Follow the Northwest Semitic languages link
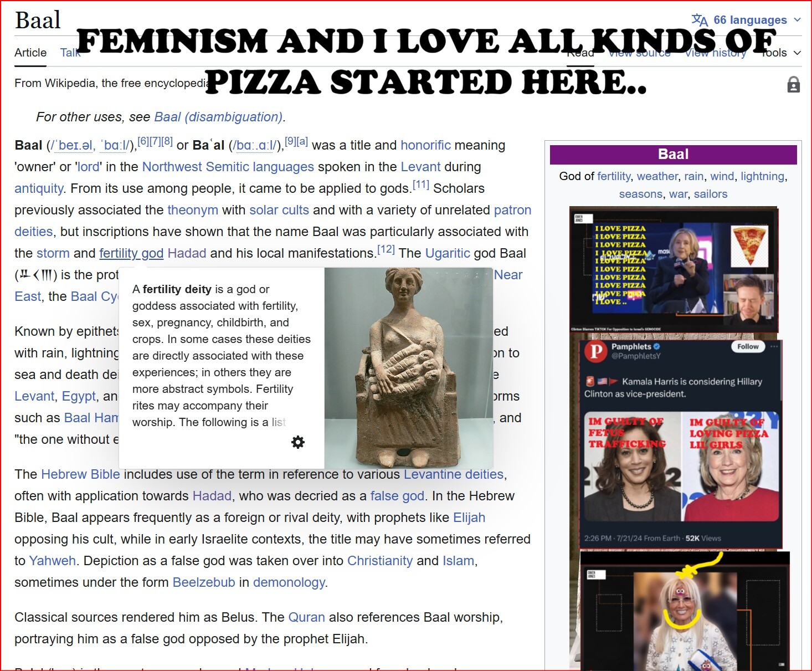 (x=228, y=167)
